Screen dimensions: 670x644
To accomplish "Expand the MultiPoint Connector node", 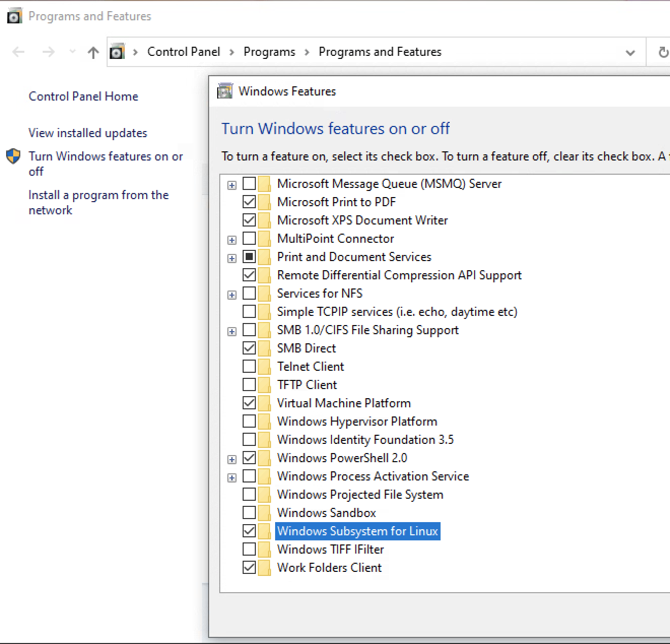I will pos(232,240).
